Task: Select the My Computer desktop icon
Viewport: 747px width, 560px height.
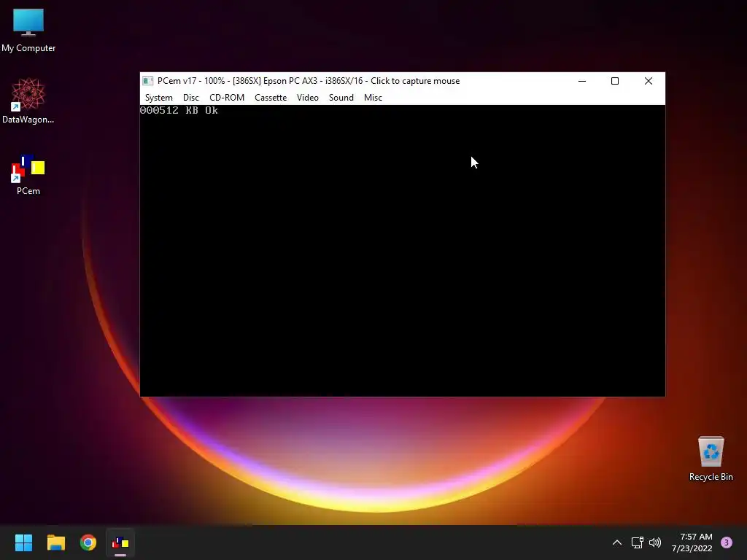Action: coord(28,31)
